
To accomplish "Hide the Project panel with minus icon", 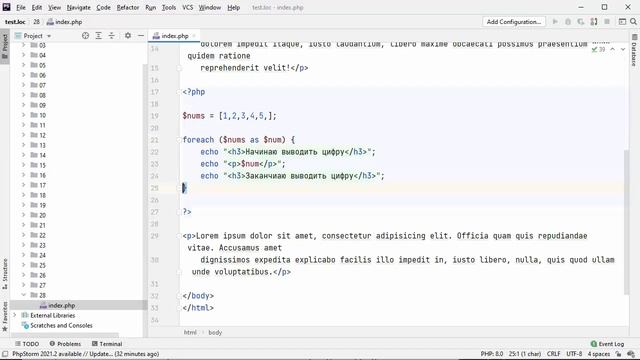I will 141,36.
